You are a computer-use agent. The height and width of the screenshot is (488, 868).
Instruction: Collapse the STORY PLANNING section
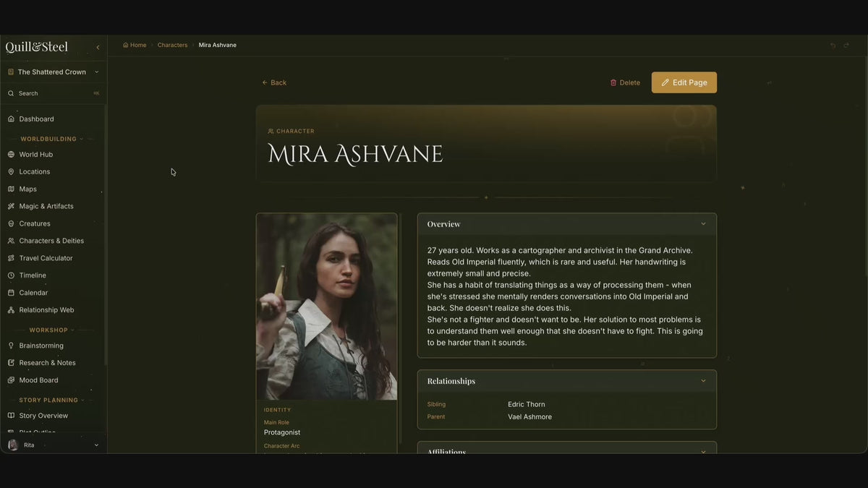pyautogui.click(x=51, y=401)
